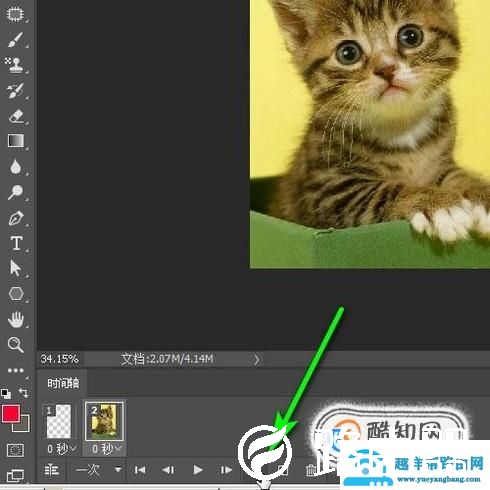Select the Horizontal Type tool

click(16, 243)
